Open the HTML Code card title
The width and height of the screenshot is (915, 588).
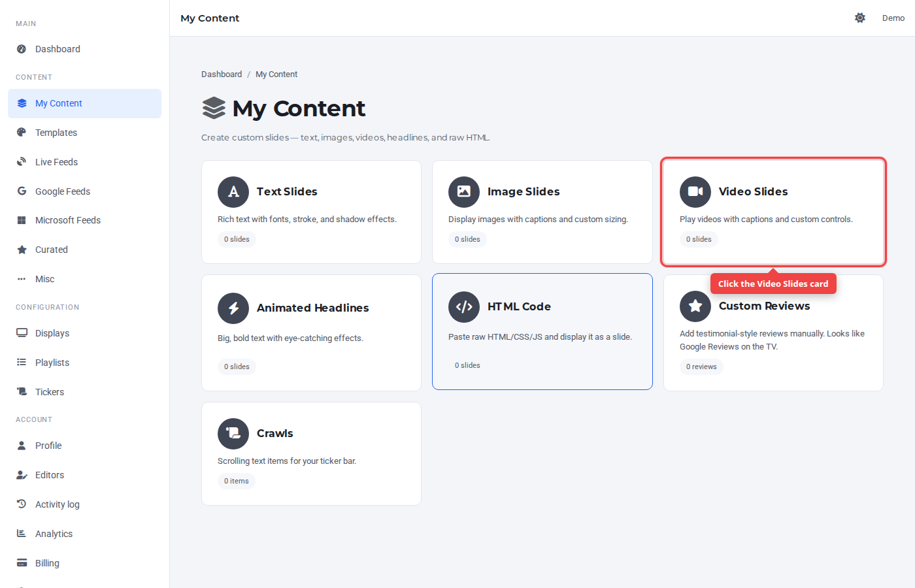tap(519, 306)
